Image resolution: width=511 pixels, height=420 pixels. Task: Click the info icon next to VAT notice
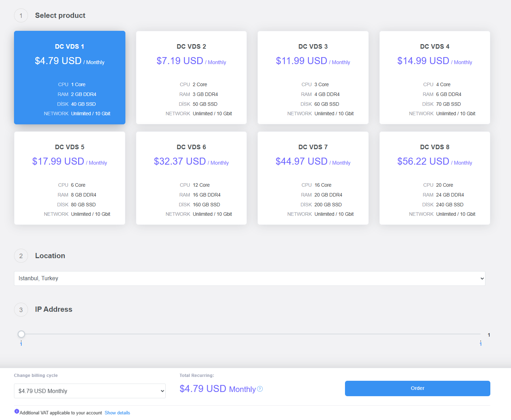click(x=16, y=411)
